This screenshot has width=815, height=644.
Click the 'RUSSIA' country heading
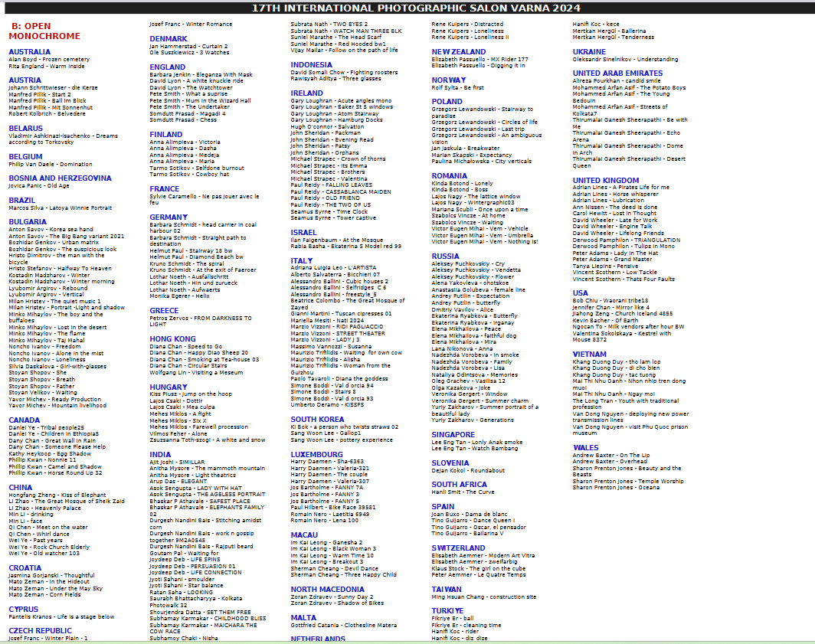point(446,257)
